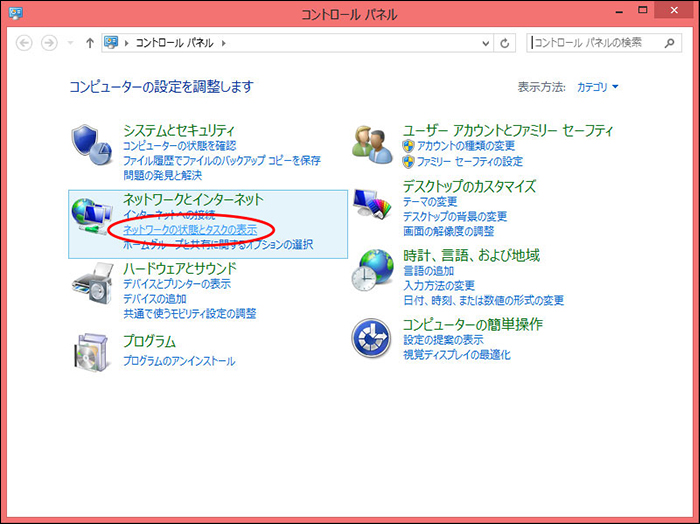The width and height of the screenshot is (700, 524).
Task: Click the forward navigation arrow
Action: tap(49, 43)
